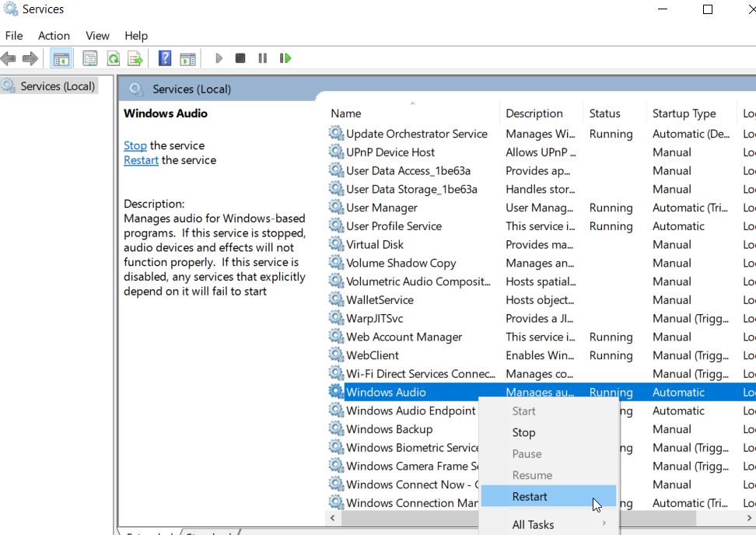Click the Pause Service icon in the toolbar

pyautogui.click(x=262, y=58)
